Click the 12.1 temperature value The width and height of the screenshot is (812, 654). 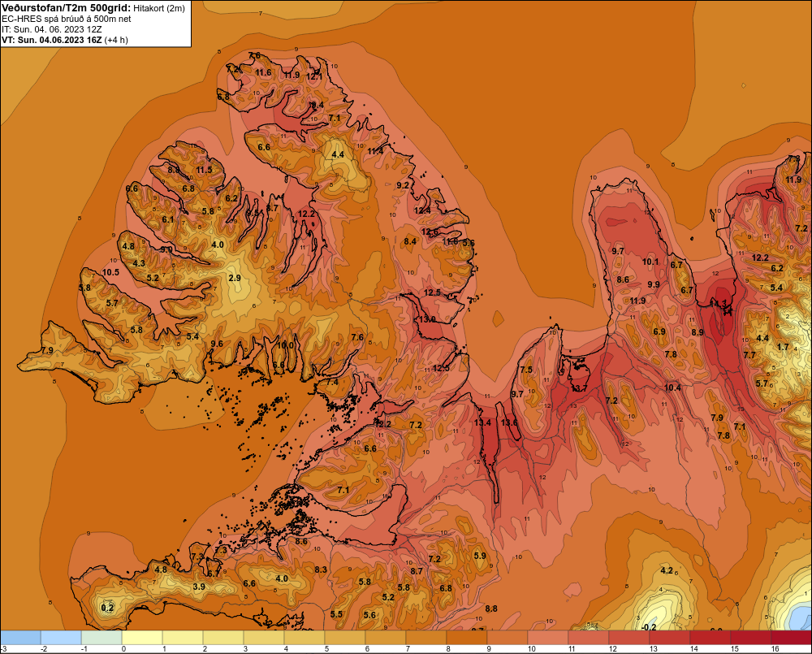[x=314, y=76]
